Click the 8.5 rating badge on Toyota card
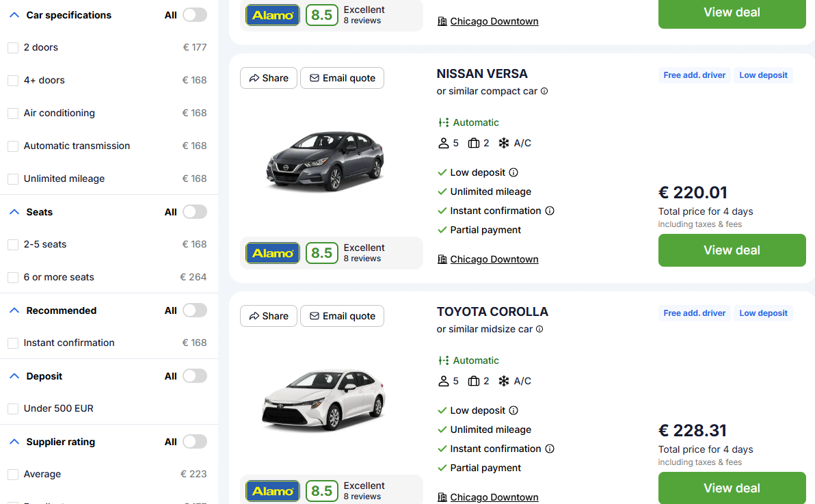 pos(322,491)
